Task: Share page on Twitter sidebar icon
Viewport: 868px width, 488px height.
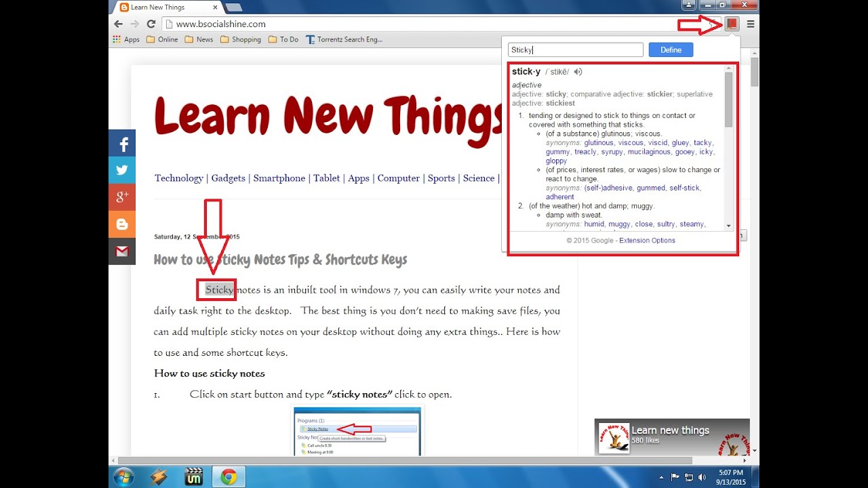Action: pyautogui.click(x=122, y=170)
